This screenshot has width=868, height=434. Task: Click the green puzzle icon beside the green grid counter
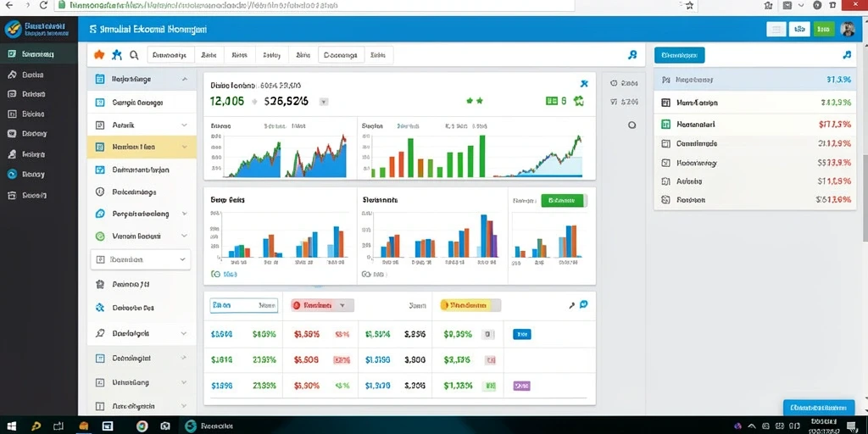coord(578,101)
